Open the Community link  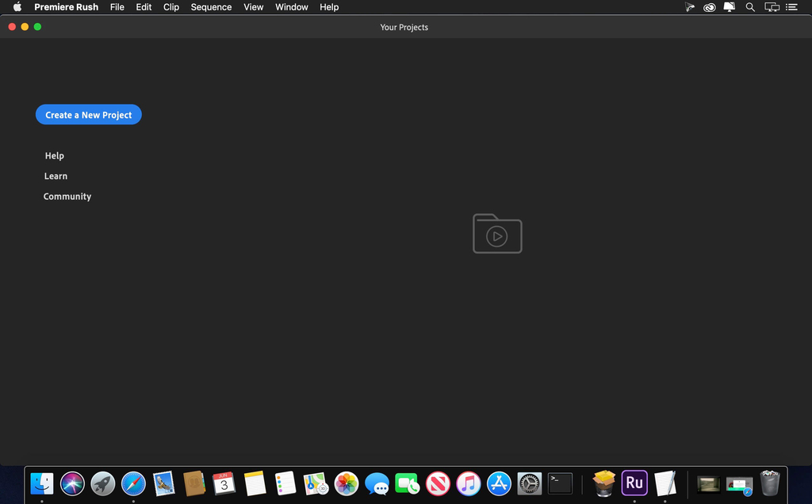pos(67,196)
